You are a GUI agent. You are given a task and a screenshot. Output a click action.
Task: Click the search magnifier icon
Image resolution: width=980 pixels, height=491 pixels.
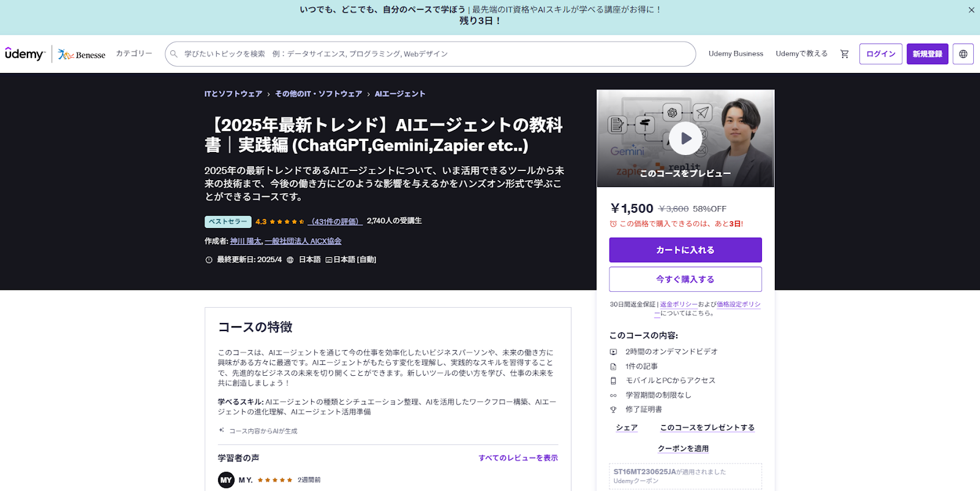coord(174,54)
